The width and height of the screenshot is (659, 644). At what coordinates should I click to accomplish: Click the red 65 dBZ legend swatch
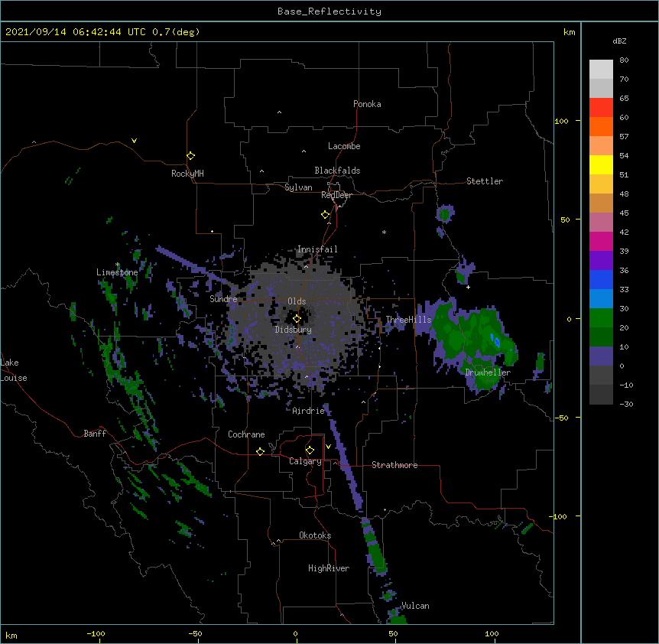click(601, 107)
